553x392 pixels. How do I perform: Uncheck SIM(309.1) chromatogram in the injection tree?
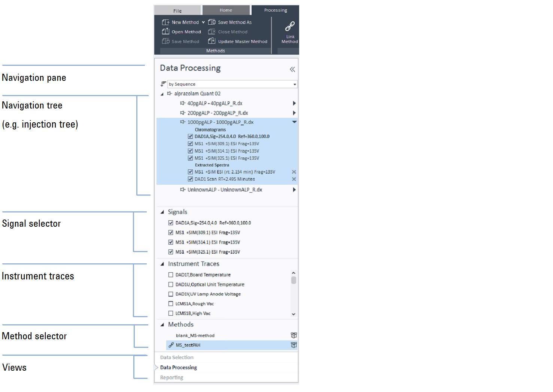(190, 144)
